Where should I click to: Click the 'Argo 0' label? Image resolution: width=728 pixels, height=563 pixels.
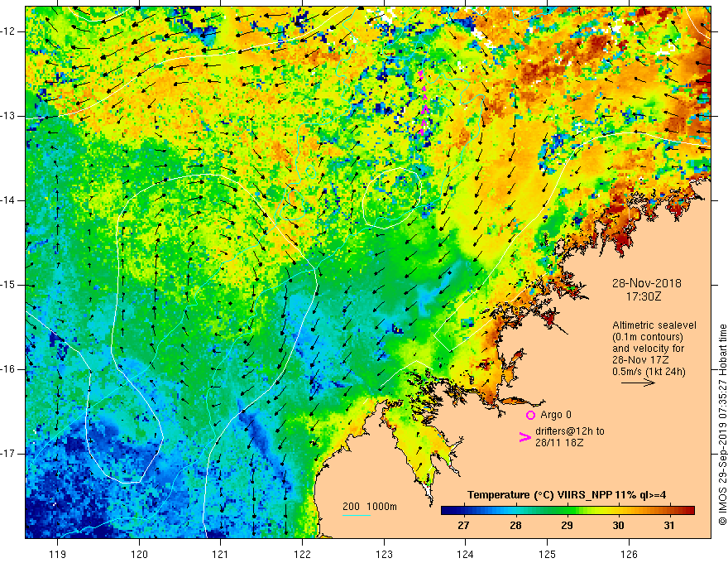click(556, 415)
